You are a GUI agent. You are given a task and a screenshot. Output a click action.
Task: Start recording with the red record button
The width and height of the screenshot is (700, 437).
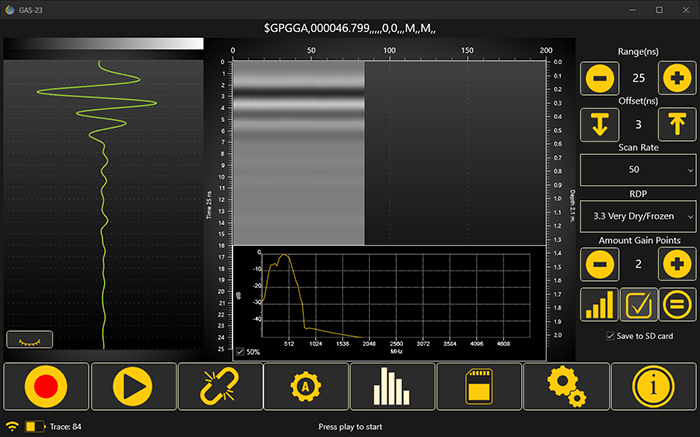46,386
